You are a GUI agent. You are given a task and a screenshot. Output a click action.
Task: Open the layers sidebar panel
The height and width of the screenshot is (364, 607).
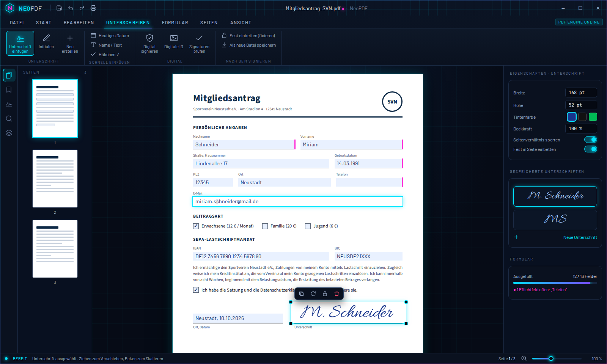9,133
